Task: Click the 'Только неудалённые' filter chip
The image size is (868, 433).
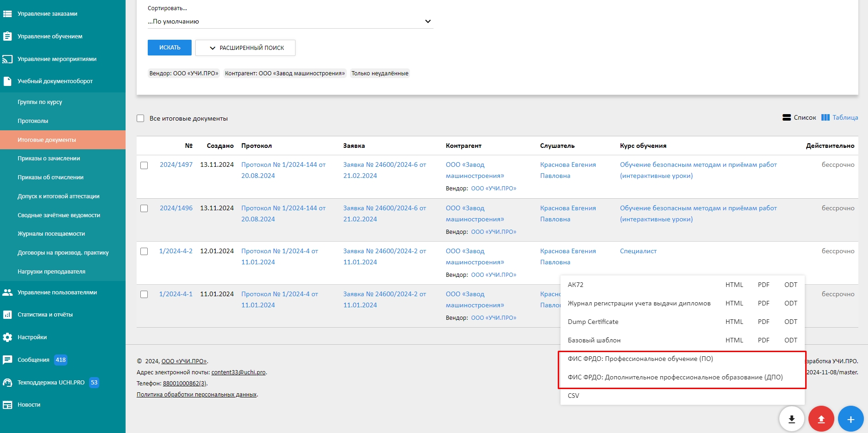Action: point(380,73)
